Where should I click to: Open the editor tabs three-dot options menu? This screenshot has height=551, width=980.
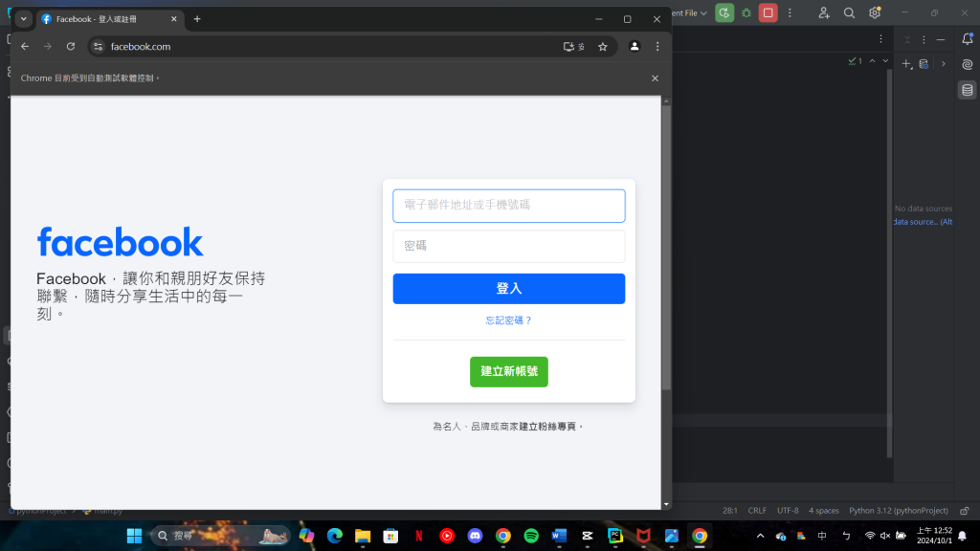point(880,38)
